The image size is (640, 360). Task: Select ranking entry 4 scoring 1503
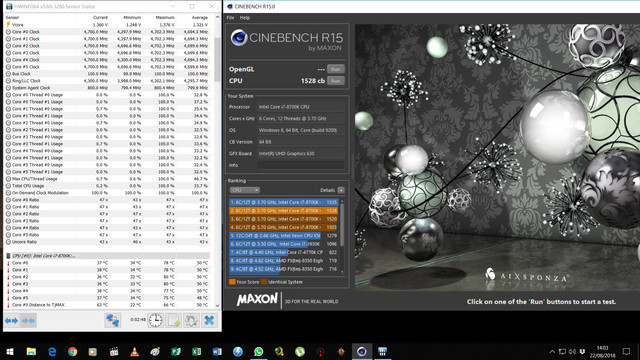pos(284,227)
